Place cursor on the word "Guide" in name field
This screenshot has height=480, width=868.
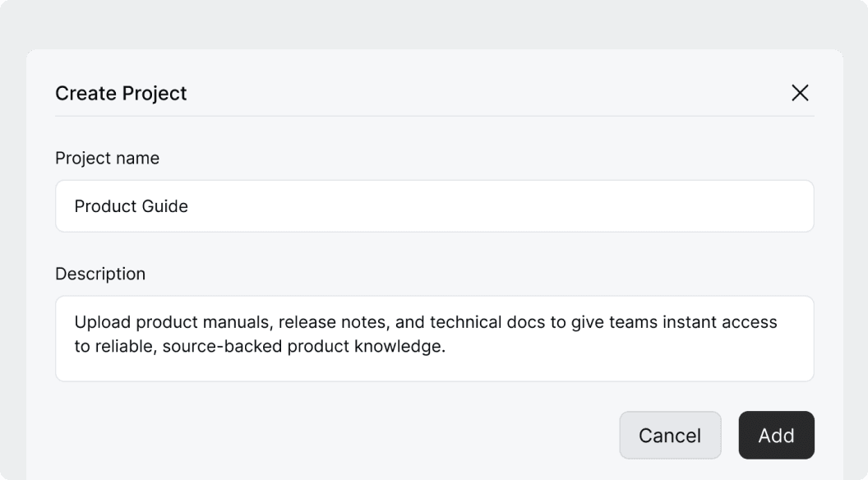[x=167, y=206]
